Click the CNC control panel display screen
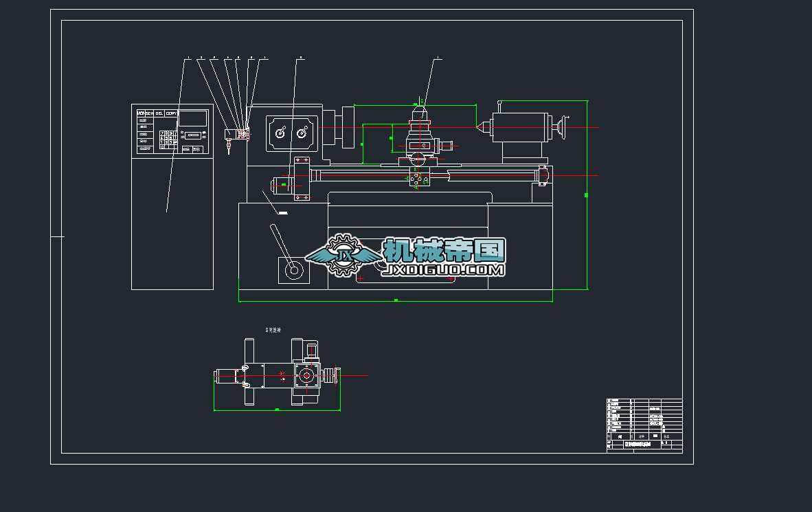812x512 pixels. [x=192, y=119]
